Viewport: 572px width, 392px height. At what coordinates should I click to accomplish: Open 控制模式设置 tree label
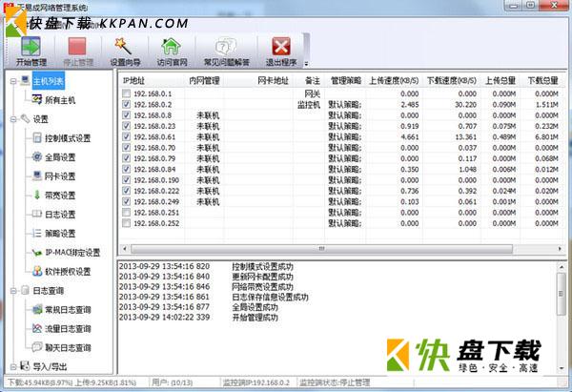68,138
